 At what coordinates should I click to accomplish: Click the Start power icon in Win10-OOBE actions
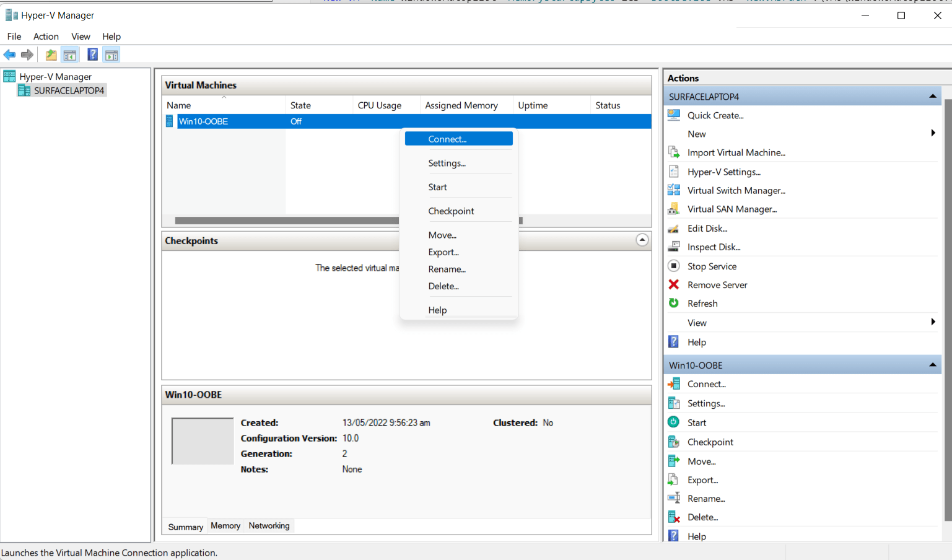pyautogui.click(x=674, y=422)
